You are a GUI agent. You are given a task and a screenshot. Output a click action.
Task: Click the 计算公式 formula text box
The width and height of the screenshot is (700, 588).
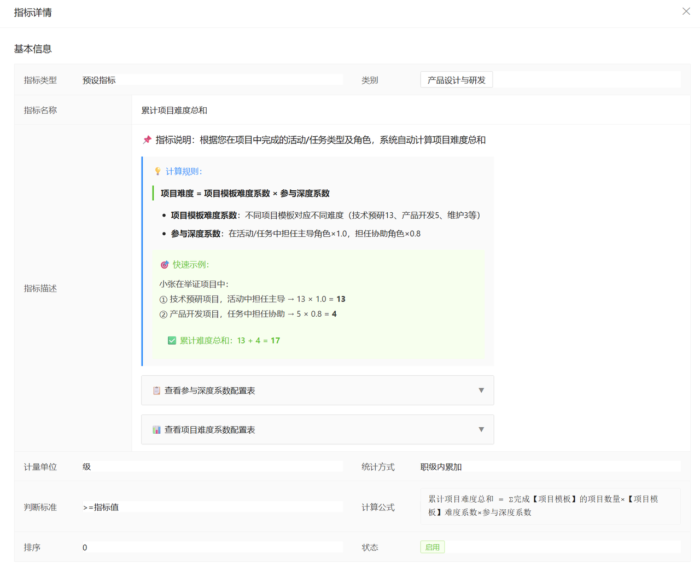pos(550,506)
